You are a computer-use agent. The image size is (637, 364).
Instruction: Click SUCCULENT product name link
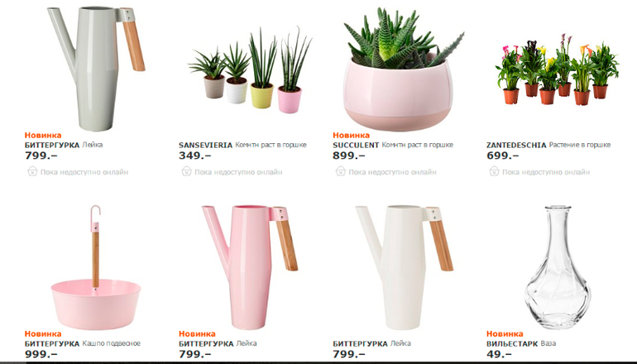coord(356,145)
